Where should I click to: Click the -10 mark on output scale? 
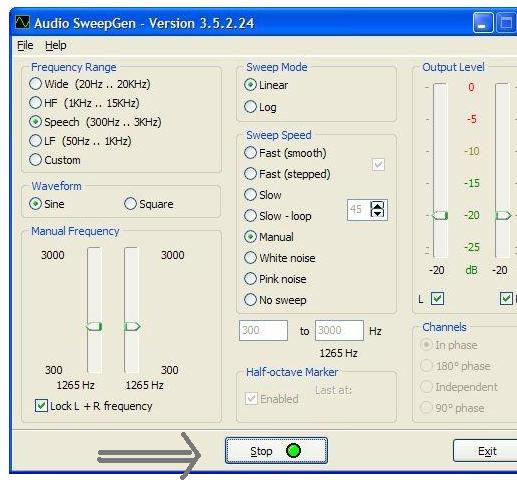[472, 151]
